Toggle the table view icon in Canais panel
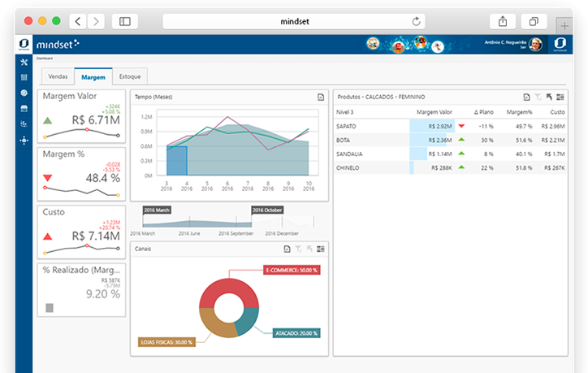This screenshot has height=373, width=588. click(x=321, y=249)
